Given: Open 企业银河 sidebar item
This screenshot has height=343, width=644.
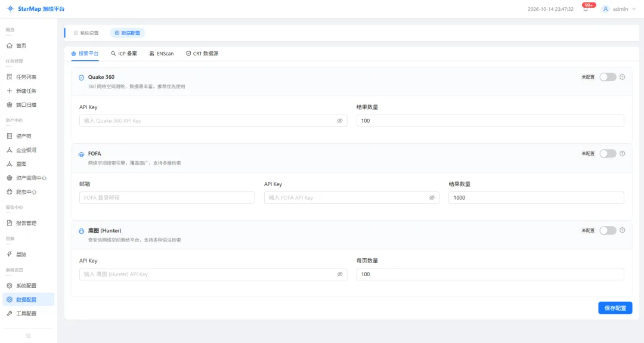Looking at the screenshot, I should coord(29,150).
